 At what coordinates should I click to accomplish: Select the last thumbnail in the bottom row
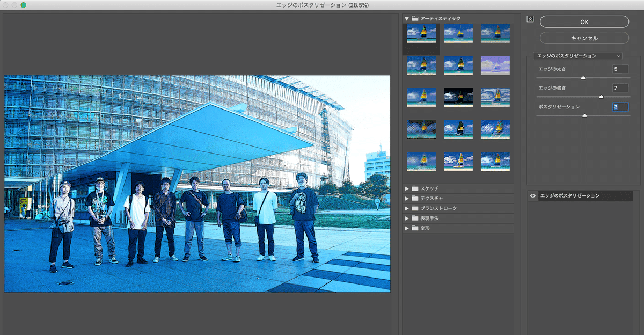495,162
